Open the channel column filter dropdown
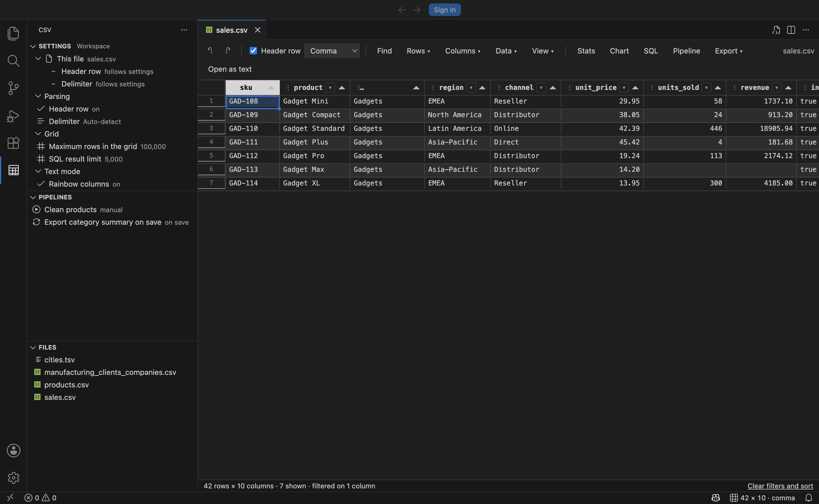The height and width of the screenshot is (504, 819). (x=541, y=88)
